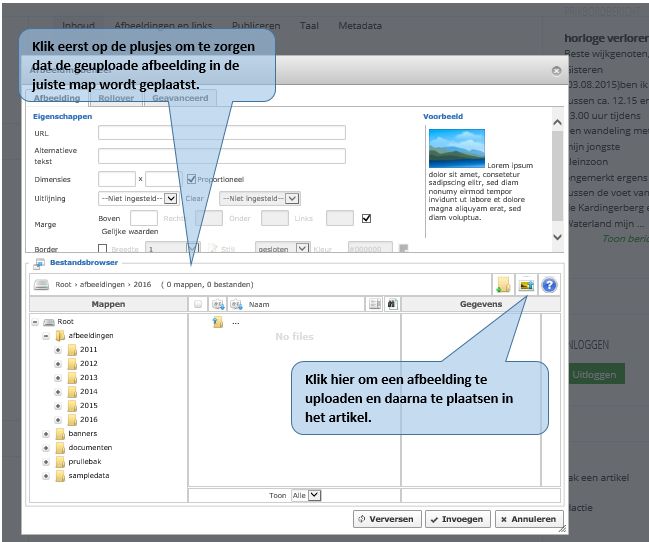Click the Root drive icon in the folder tree

(49, 322)
